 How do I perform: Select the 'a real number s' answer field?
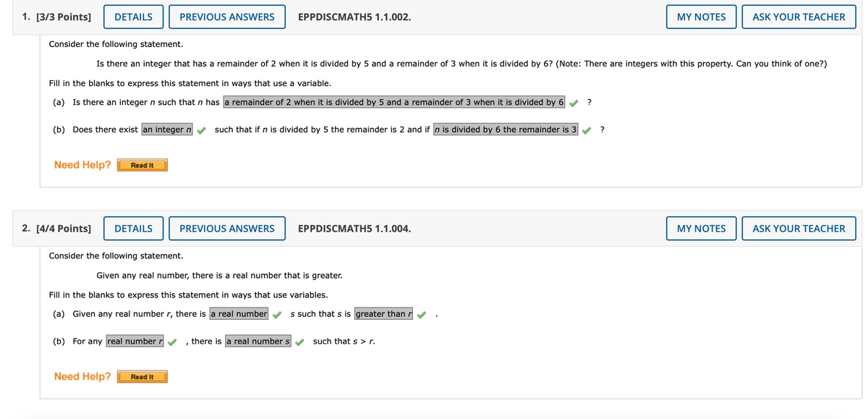258,342
